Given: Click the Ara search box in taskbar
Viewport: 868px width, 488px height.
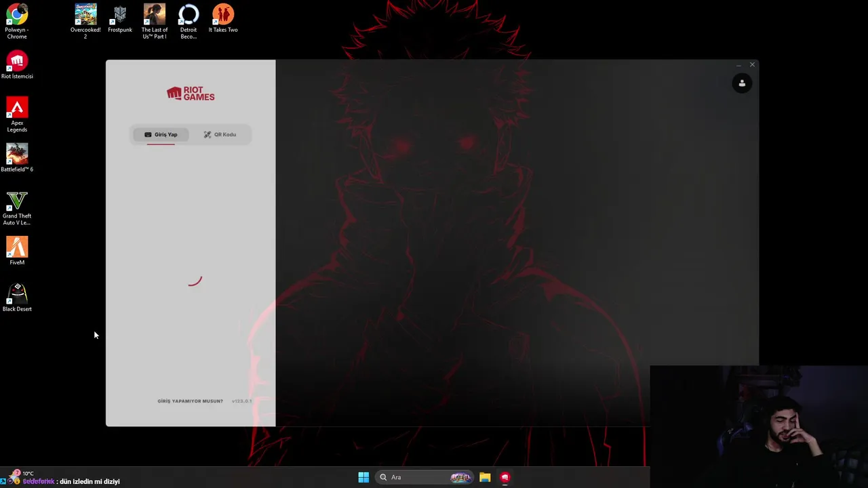Looking at the screenshot, I should [425, 477].
